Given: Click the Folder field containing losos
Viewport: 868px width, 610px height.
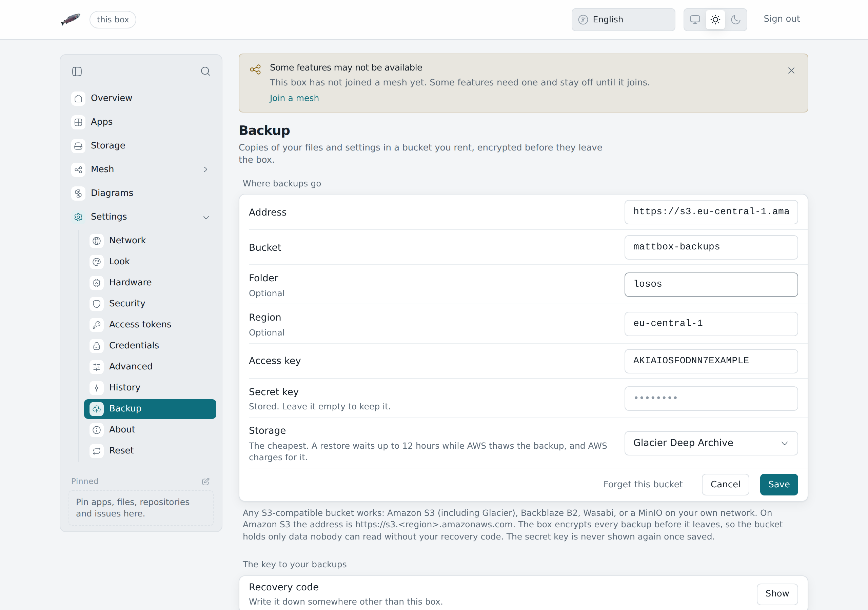Looking at the screenshot, I should click(711, 285).
